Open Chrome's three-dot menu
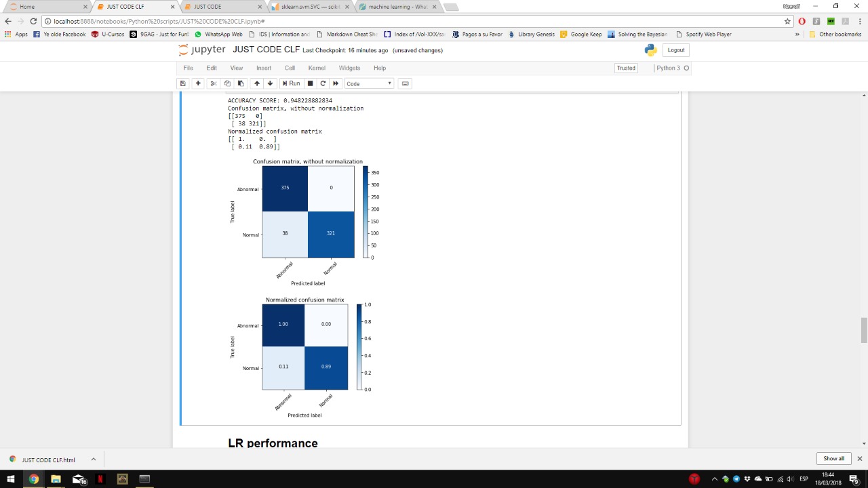 [x=859, y=21]
